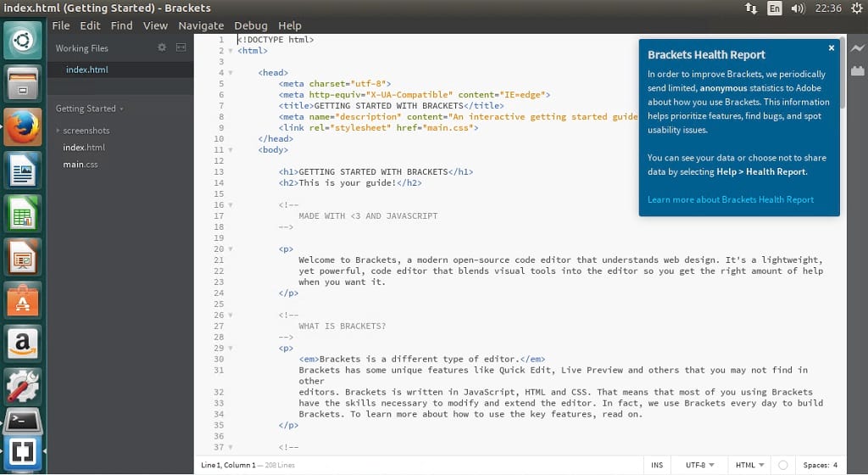
Task: Launch Firefox from dock
Action: click(23, 126)
